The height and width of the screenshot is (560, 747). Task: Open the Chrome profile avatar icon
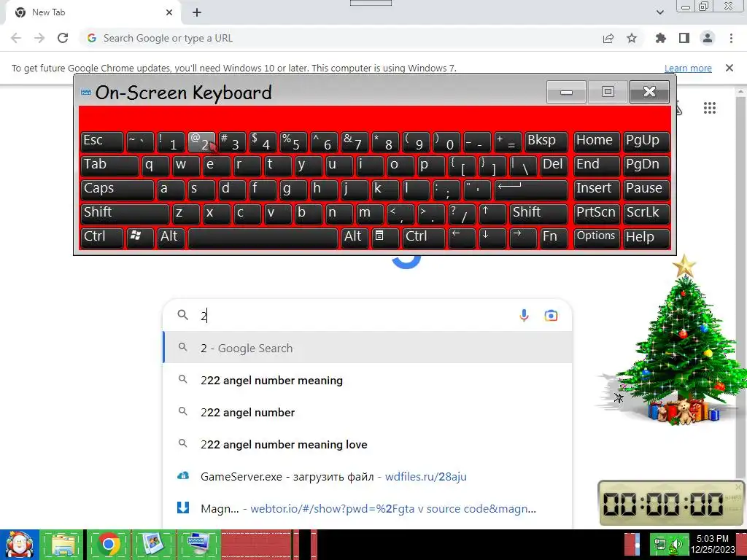tap(708, 38)
